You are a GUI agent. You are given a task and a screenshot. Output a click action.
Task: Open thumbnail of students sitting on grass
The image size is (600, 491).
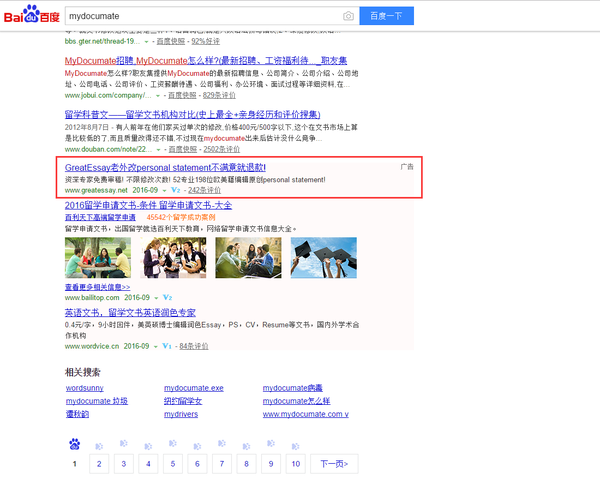pyautogui.click(x=248, y=258)
